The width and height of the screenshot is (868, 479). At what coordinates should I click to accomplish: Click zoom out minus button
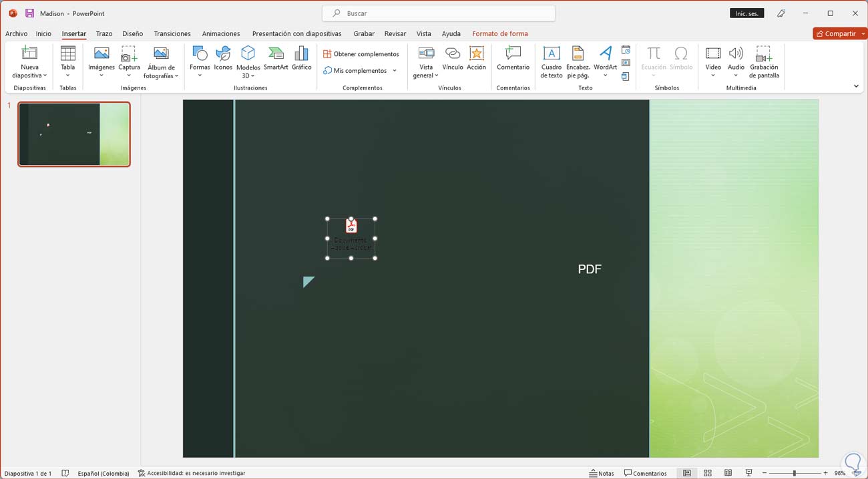(x=765, y=473)
